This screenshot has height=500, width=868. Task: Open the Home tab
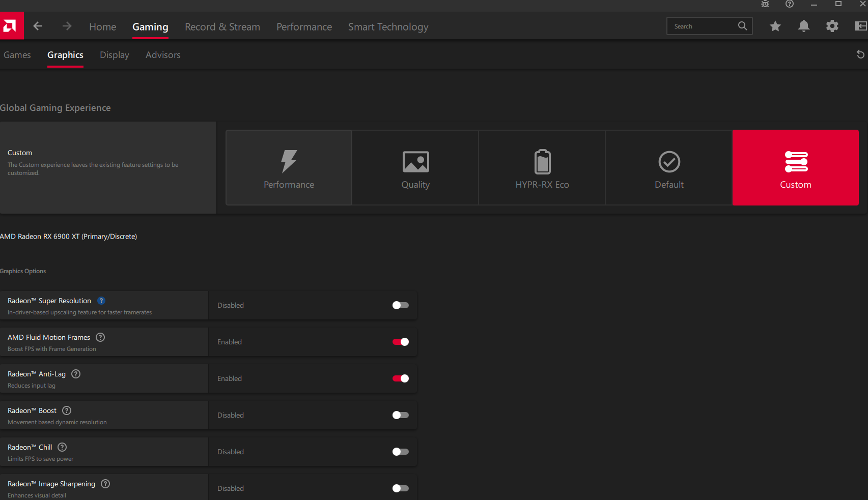[x=102, y=26]
